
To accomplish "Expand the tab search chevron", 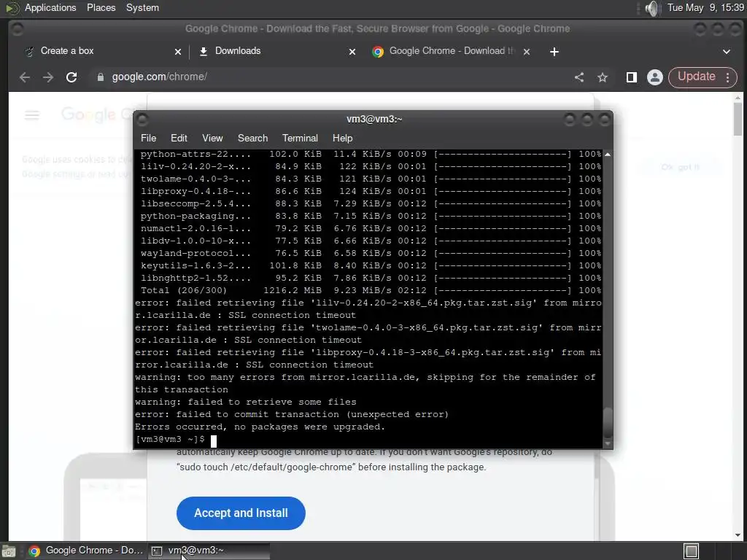I will point(727,52).
